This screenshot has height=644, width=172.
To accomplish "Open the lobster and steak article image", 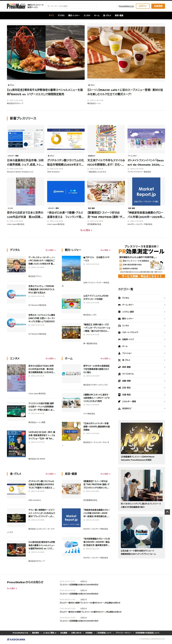I will 46,52.
